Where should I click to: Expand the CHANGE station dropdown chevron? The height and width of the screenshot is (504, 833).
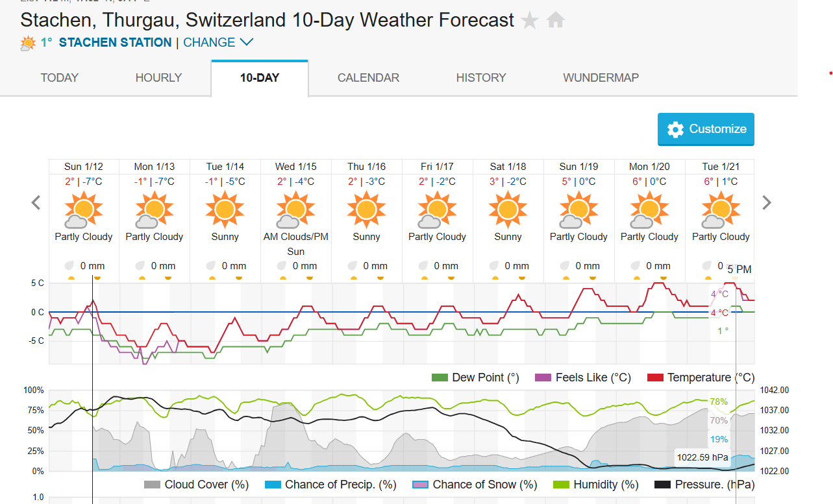click(246, 43)
